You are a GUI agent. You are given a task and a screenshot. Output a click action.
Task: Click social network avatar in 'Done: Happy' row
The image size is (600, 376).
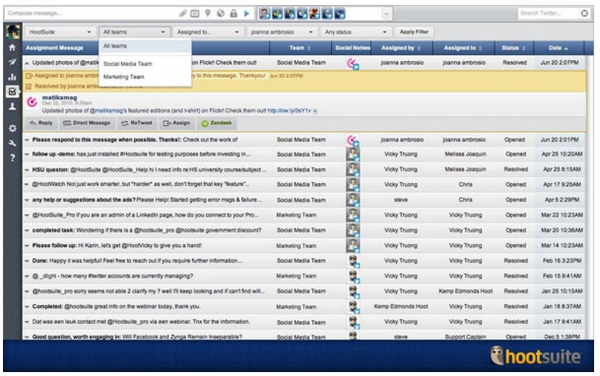[352, 261]
